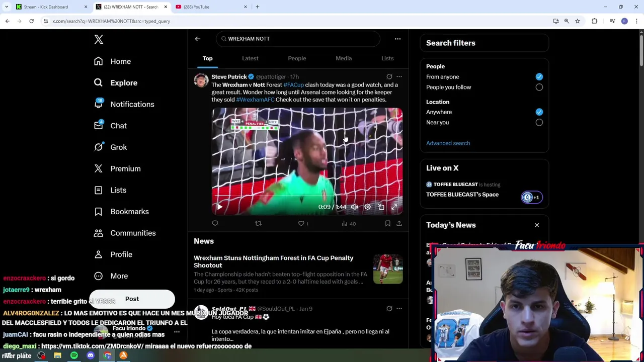This screenshot has width=644, height=362.
Task: Like Steve Patrick's post
Action: click(x=301, y=223)
